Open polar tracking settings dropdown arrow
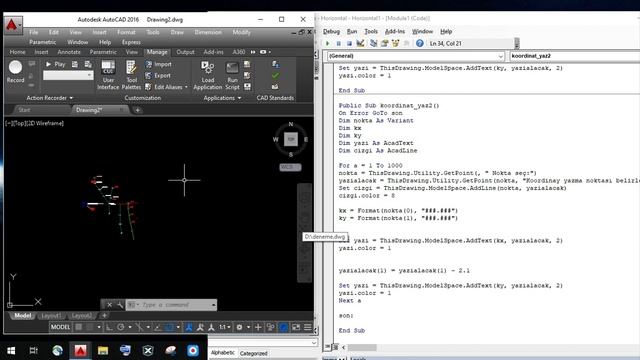Screen dimensions: 640x360 coord(130,327)
